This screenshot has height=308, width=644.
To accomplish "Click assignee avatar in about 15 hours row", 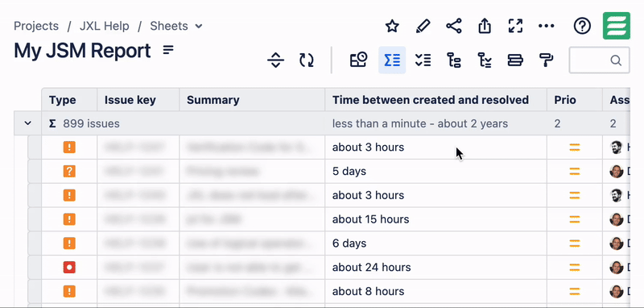I will pyautogui.click(x=617, y=219).
